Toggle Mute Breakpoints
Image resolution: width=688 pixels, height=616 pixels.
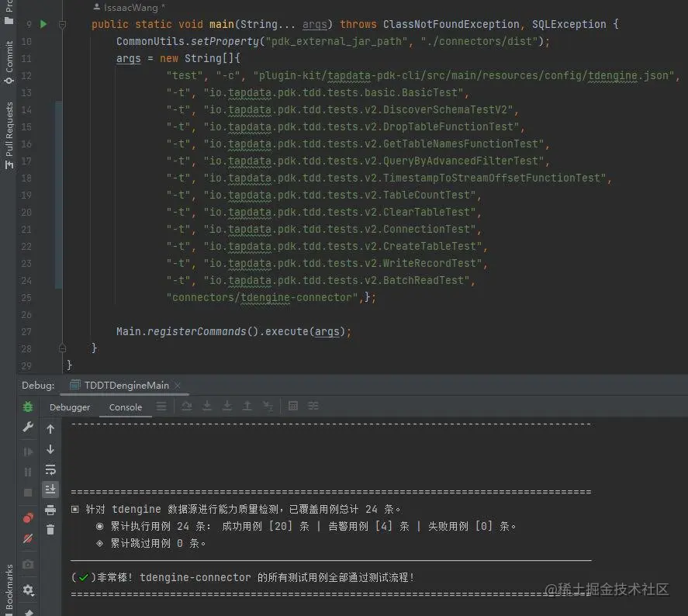(x=28, y=538)
